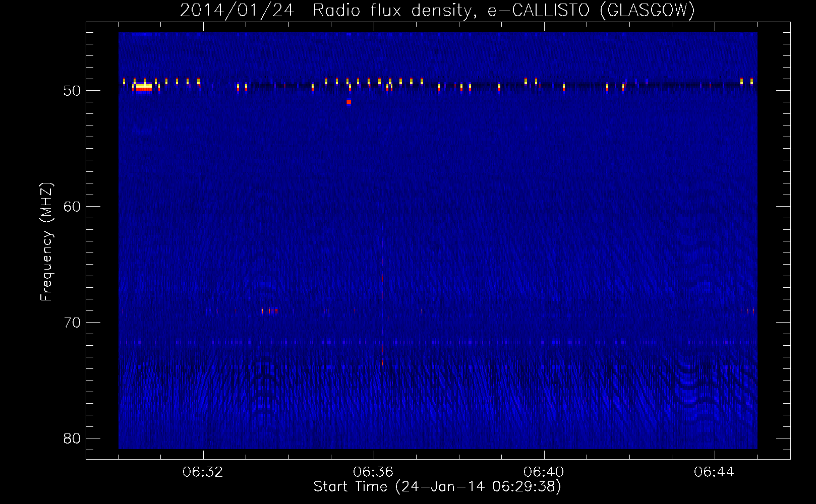Select the 50 frequency tick label
This screenshot has width=816, height=504.
pos(72,91)
